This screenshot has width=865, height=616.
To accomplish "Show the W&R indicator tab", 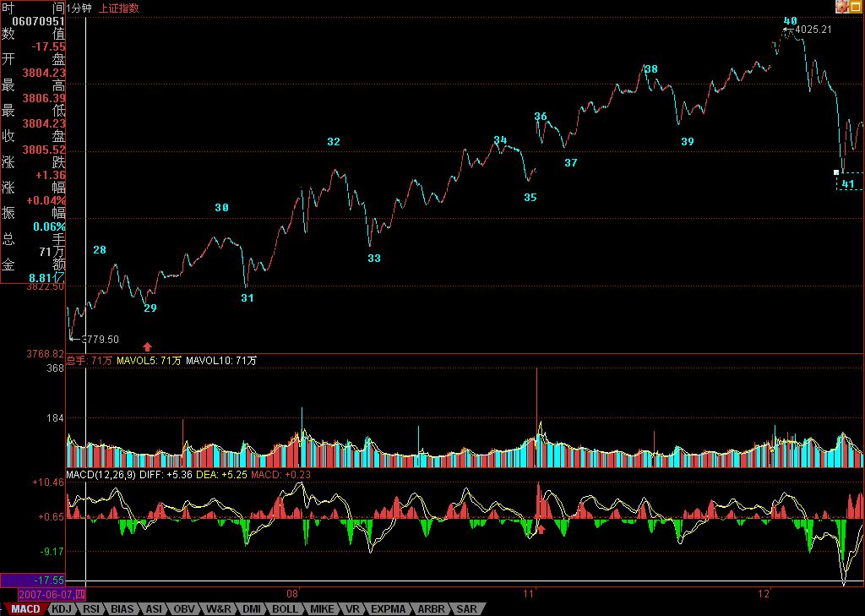I will [x=218, y=608].
